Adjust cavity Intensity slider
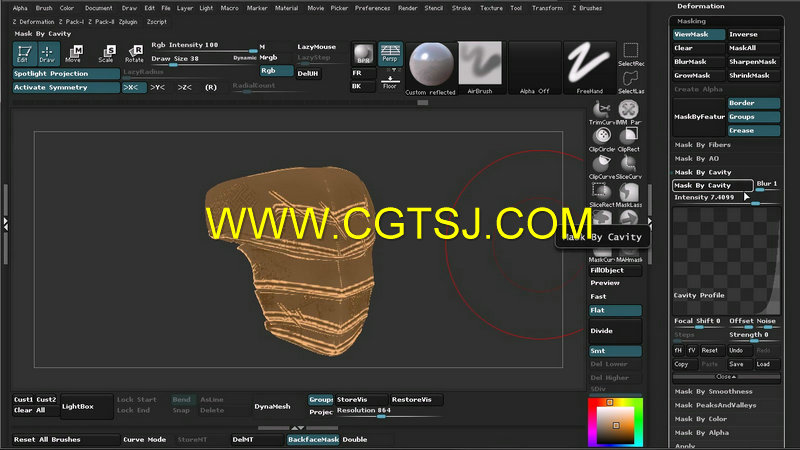Viewport: 800px width, 450px height. pyautogui.click(x=727, y=198)
